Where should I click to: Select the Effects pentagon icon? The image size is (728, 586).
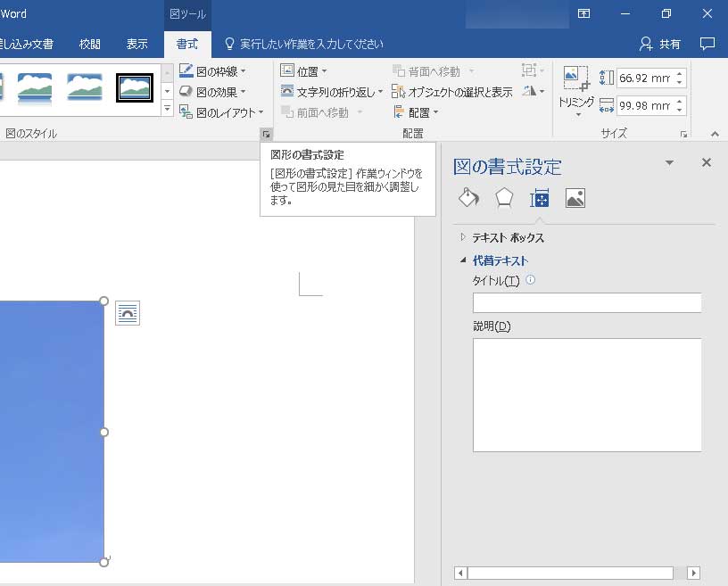pos(504,197)
